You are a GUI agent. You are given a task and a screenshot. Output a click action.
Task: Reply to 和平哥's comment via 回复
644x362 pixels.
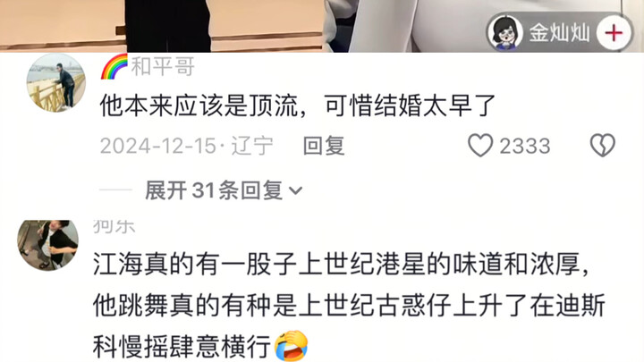point(324,146)
